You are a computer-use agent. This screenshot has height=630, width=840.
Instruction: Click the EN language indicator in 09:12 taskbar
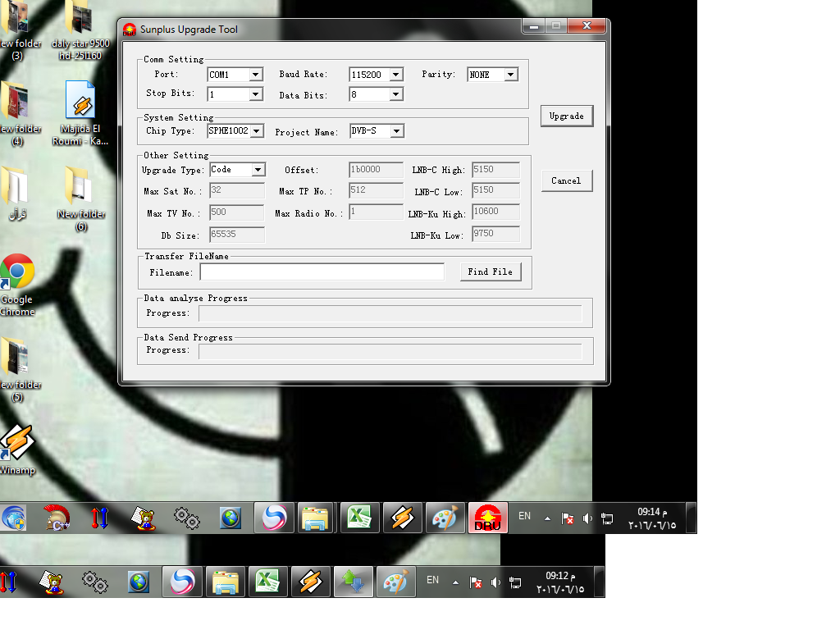click(x=433, y=580)
